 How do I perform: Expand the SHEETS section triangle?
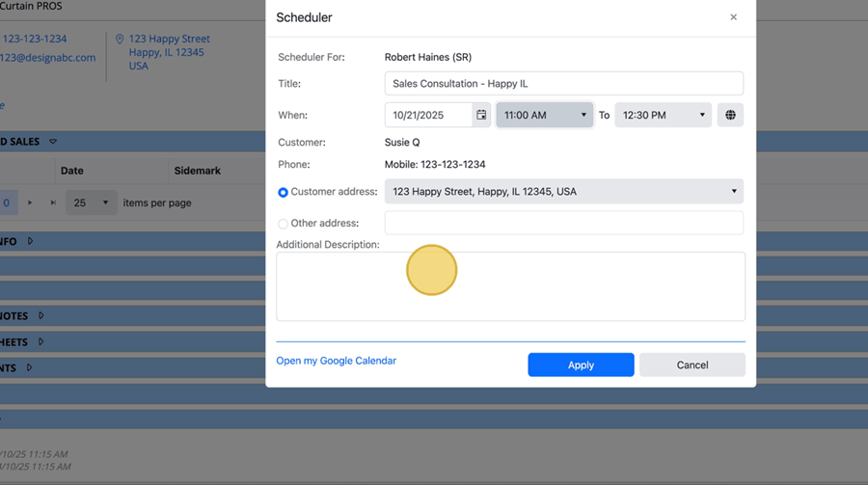[x=41, y=341]
